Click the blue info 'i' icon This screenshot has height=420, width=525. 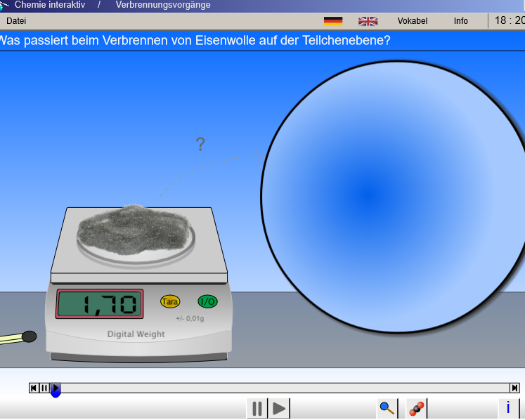click(x=508, y=408)
